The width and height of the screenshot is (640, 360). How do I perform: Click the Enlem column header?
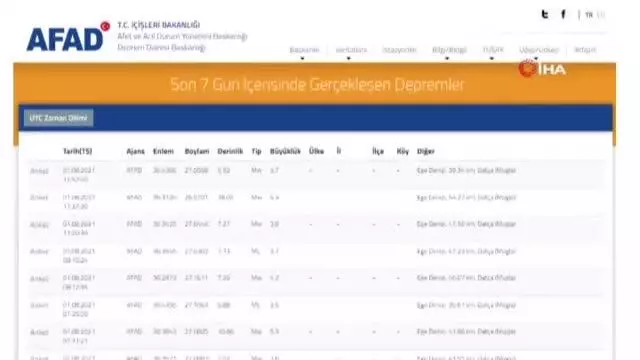pyautogui.click(x=163, y=151)
